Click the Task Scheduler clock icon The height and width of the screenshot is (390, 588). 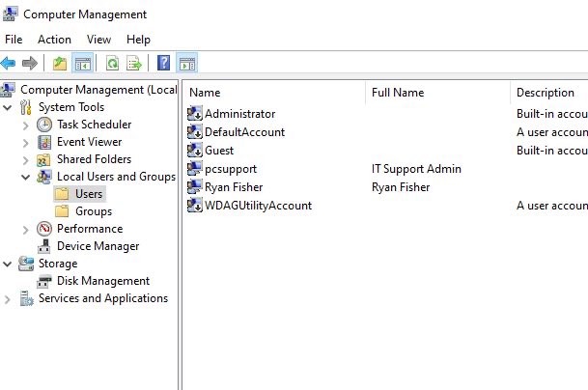tap(44, 125)
